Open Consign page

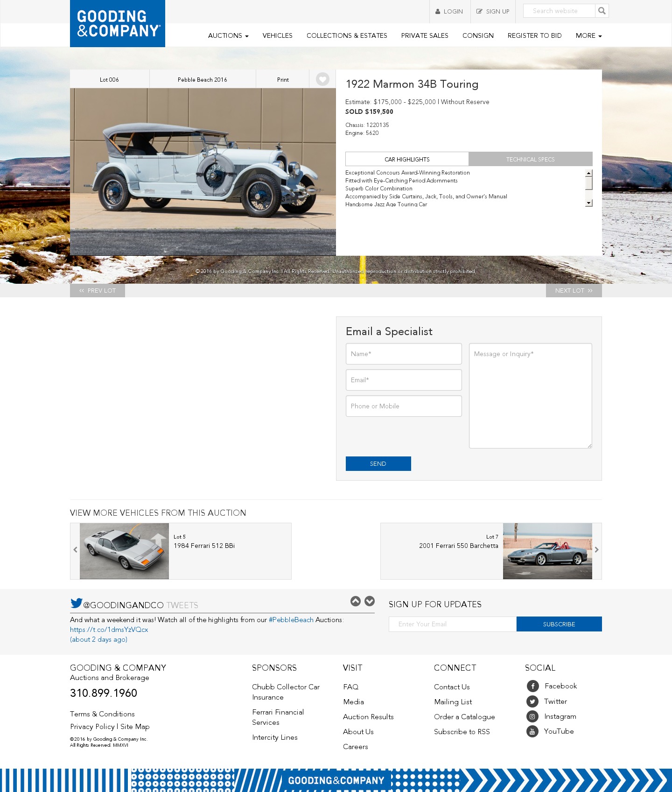(x=478, y=35)
